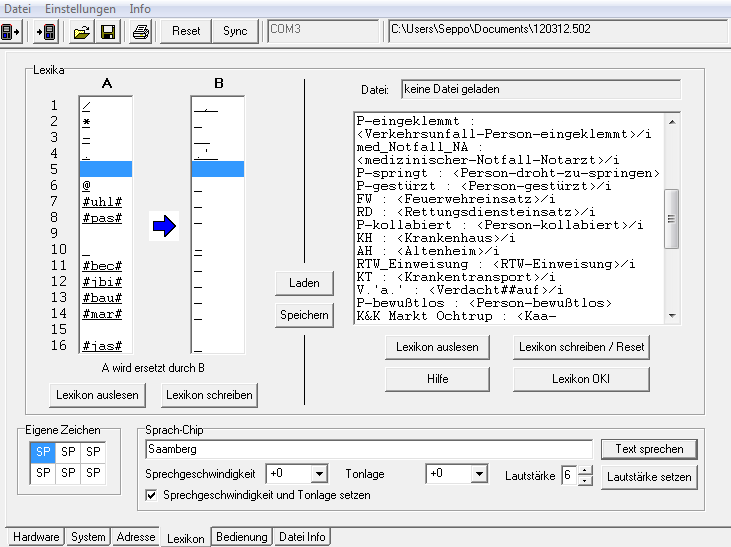This screenshot has height=547, width=731.
Task: Toggle Sprechgeschwindigkeit und Tonlage setzen checkbox
Action: coord(152,495)
